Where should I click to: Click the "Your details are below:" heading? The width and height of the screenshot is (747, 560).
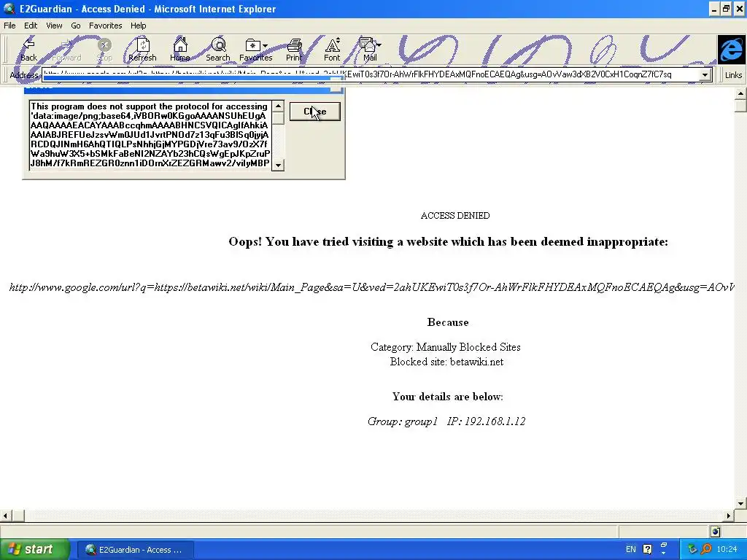(447, 397)
